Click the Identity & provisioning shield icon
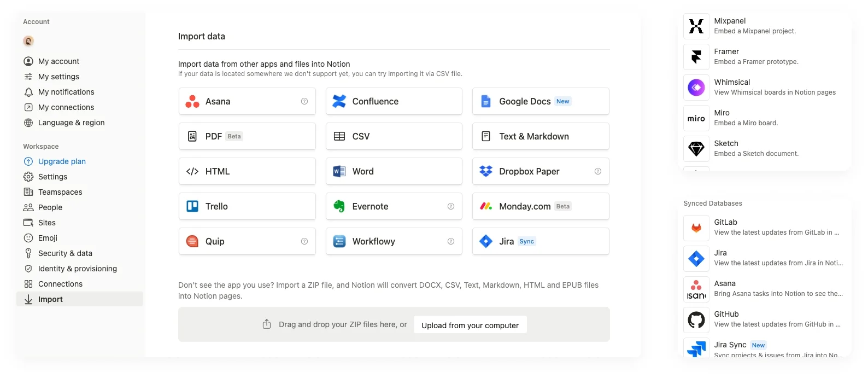Screen dimensions: 868x378 [x=28, y=269]
